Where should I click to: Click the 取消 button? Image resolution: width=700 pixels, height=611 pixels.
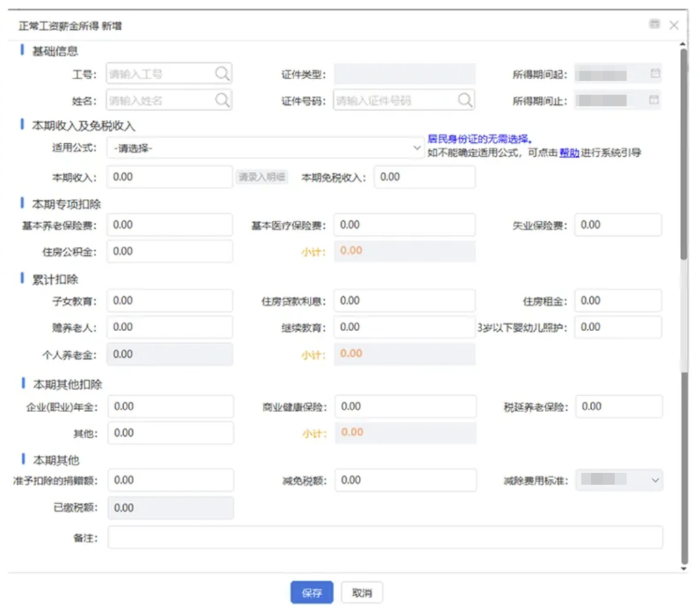point(362,593)
